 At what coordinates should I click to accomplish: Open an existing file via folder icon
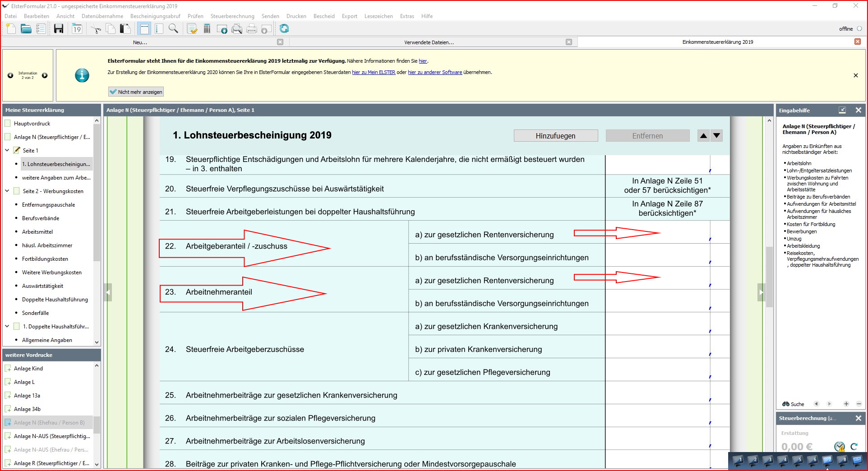(x=26, y=29)
